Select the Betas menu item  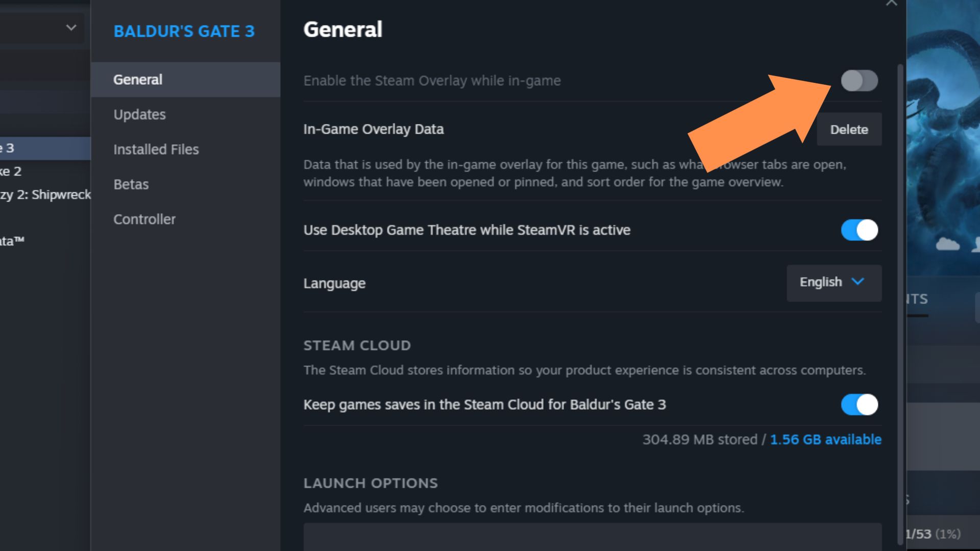(x=131, y=184)
